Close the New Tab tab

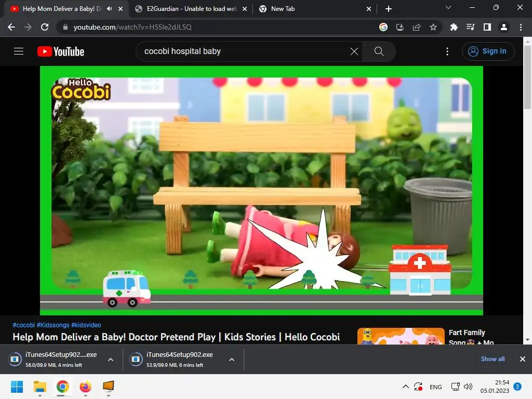pos(369,9)
